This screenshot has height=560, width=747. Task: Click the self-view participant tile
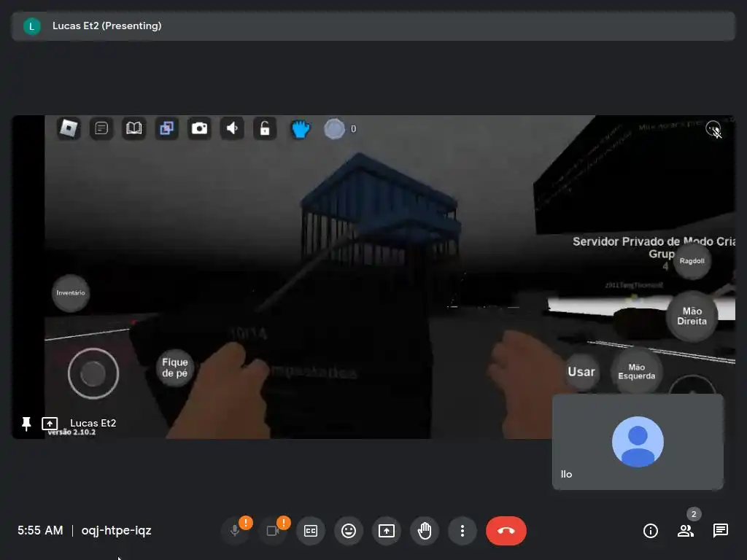click(x=638, y=441)
